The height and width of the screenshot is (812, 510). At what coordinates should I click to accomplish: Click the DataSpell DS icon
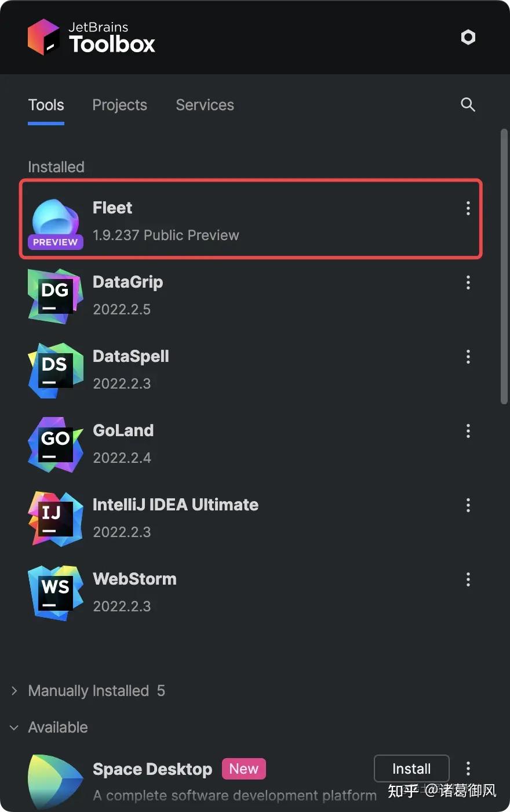click(56, 370)
